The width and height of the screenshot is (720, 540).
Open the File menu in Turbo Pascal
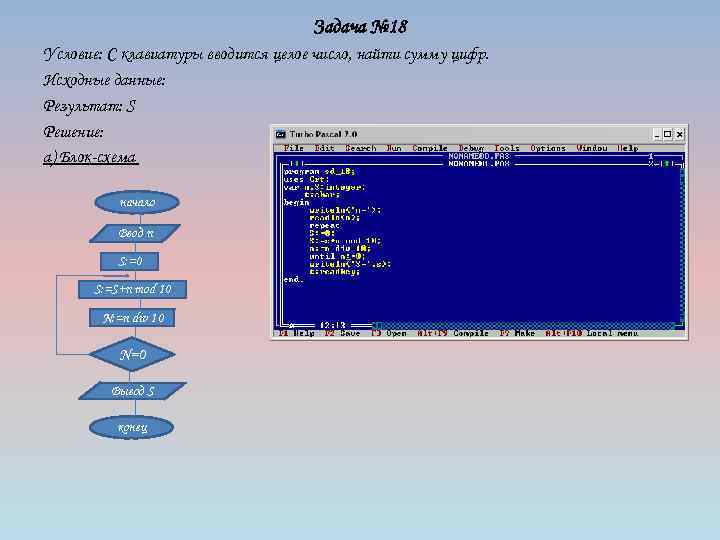pyautogui.click(x=293, y=148)
